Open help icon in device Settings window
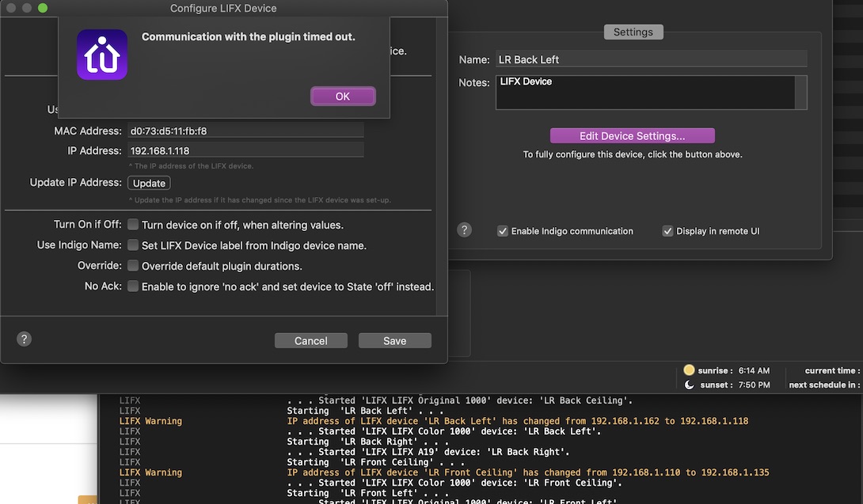Screen dimensions: 863x504 point(465,230)
